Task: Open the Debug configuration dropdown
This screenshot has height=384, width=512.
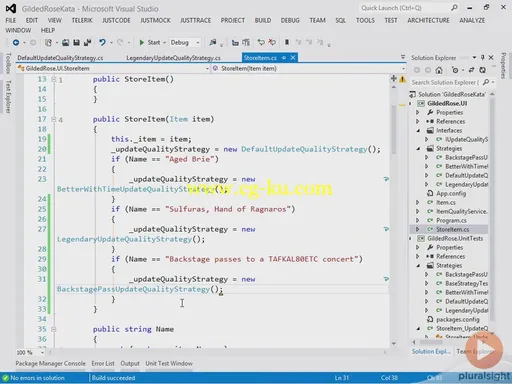Action: tap(198, 43)
